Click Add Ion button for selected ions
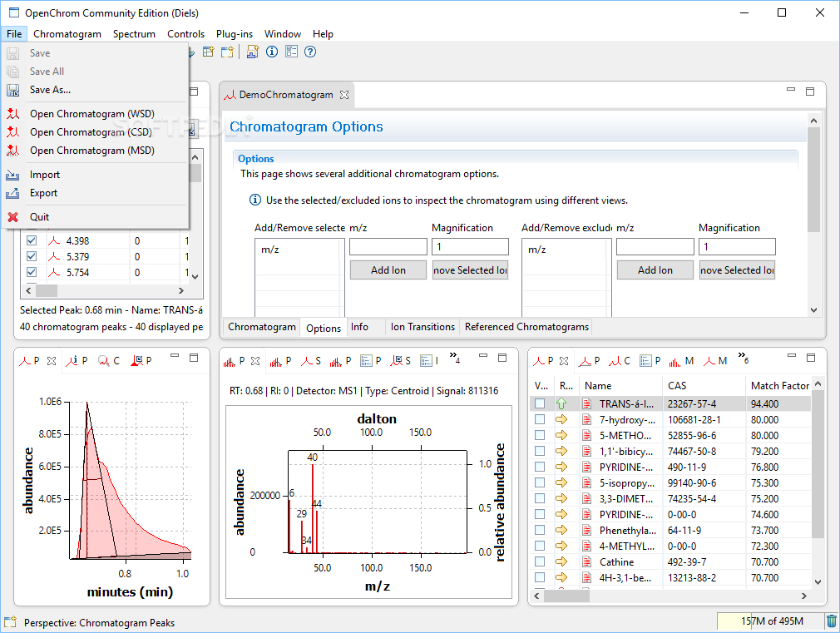Screen dimensions: 840x633 pos(388,270)
